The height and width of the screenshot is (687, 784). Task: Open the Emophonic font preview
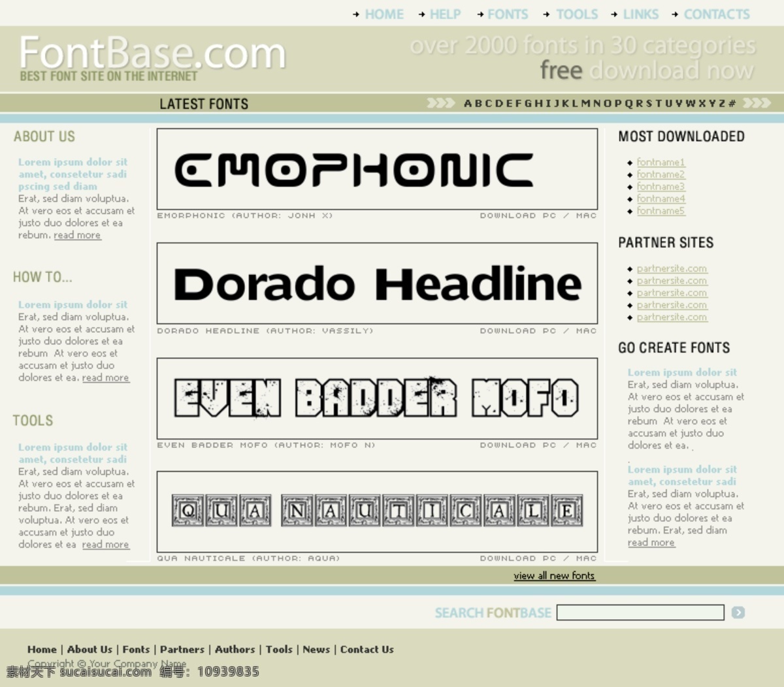click(x=377, y=168)
